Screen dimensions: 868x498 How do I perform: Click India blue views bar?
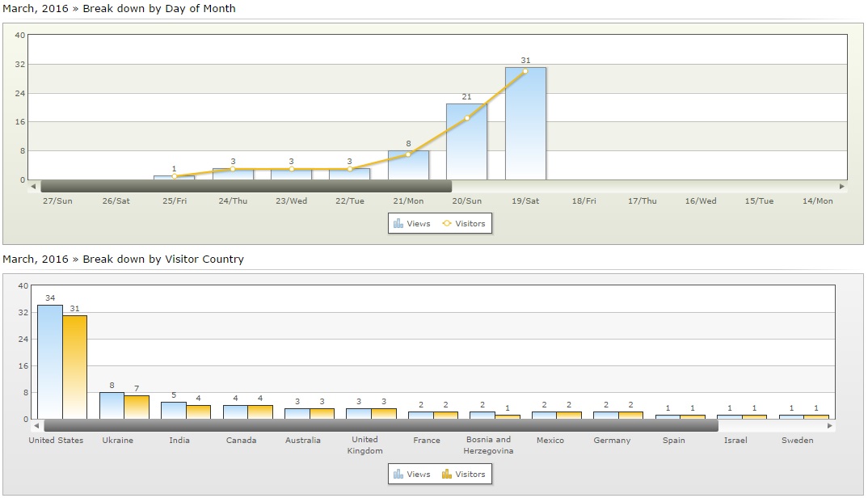(x=173, y=411)
